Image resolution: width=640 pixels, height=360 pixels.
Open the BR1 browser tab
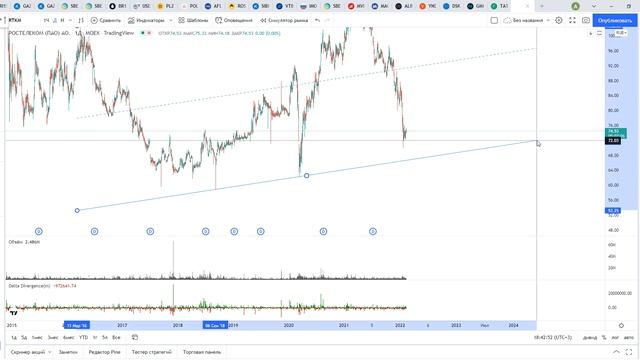coord(118,6)
